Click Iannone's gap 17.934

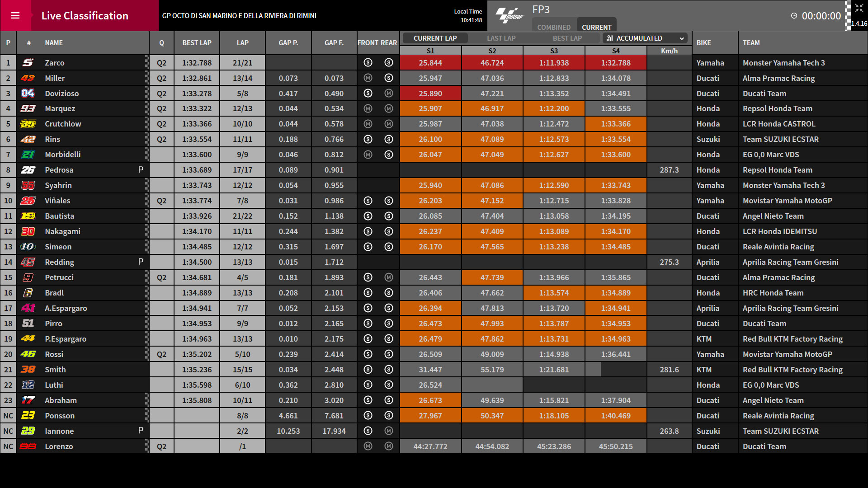tap(334, 431)
